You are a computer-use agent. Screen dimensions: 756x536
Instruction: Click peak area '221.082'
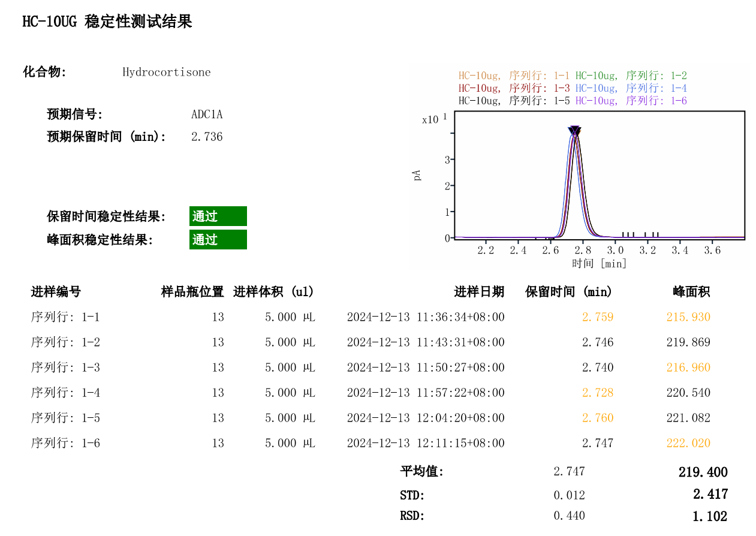tap(688, 418)
